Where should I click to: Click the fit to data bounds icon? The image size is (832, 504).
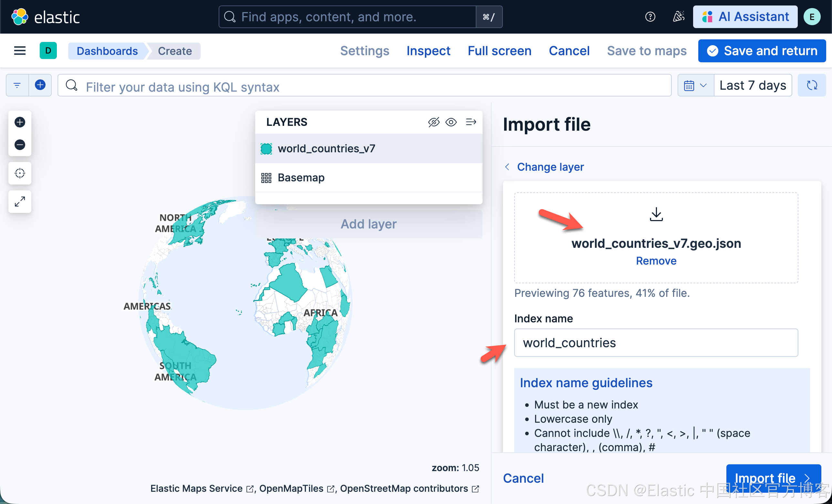coord(20,173)
